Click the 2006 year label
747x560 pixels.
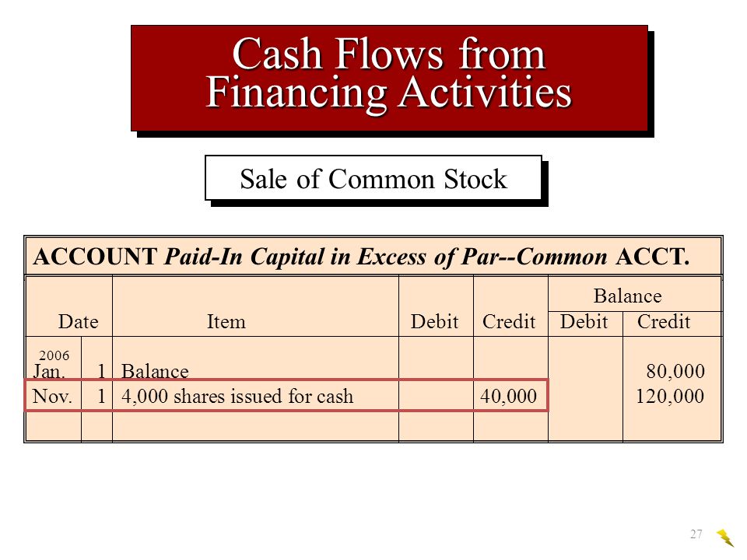pyautogui.click(x=54, y=355)
